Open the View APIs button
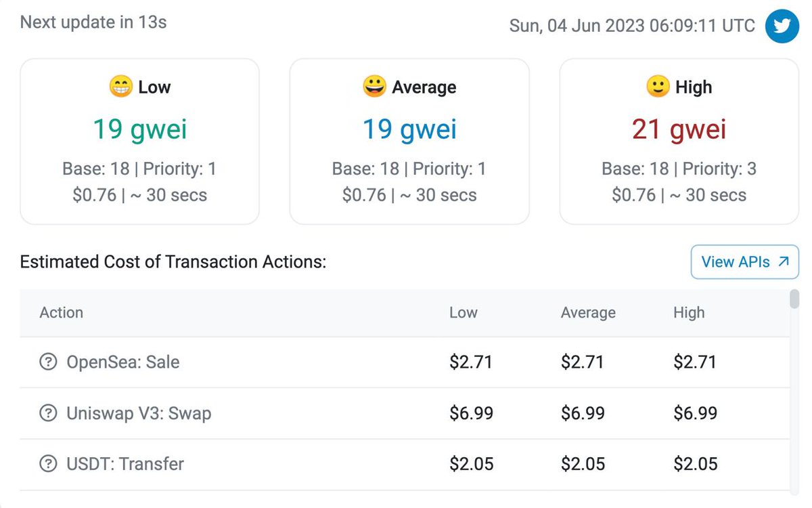Image resolution: width=812 pixels, height=508 pixels. pos(744,262)
